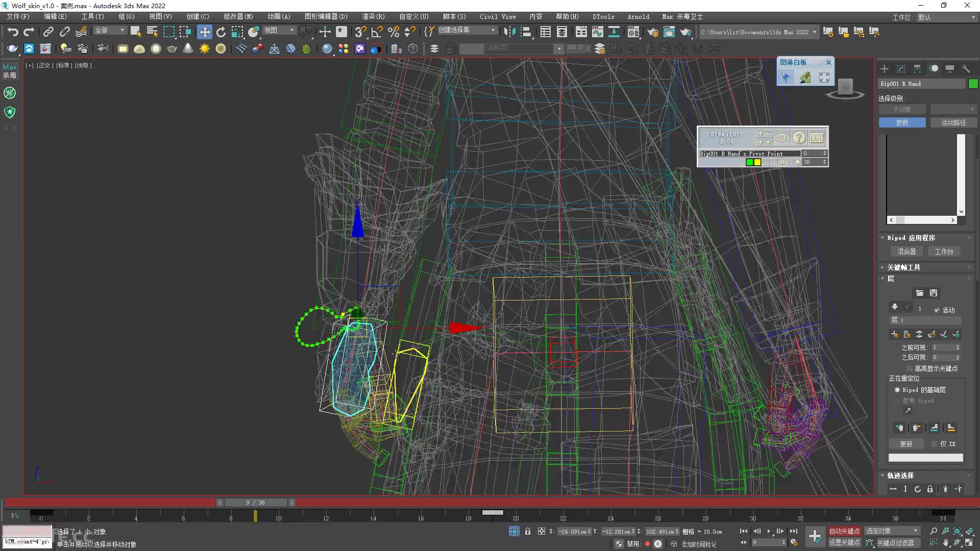Click the 运动路径 button
This screenshot has width=980, height=551.
953,122
